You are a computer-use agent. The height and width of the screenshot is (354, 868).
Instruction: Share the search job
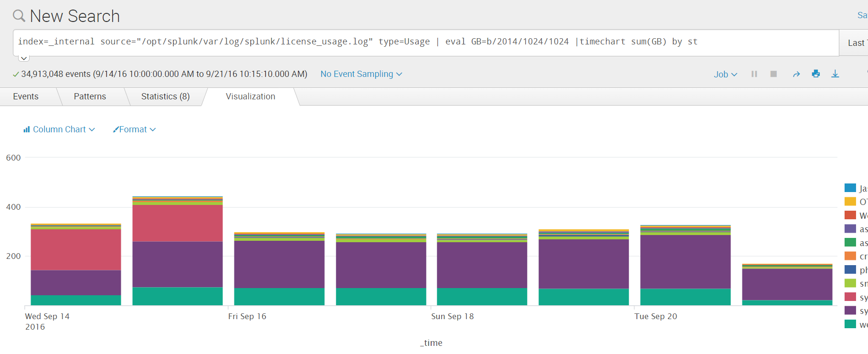796,74
